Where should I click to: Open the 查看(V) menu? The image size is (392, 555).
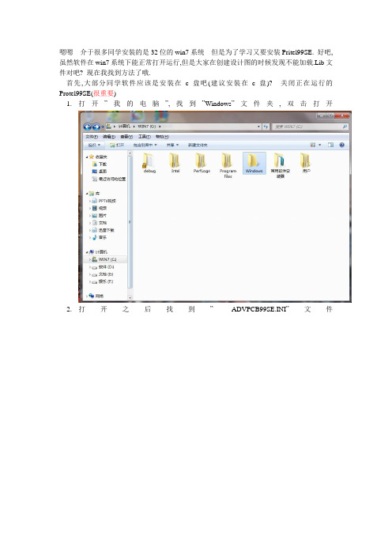pyautogui.click(x=126, y=137)
